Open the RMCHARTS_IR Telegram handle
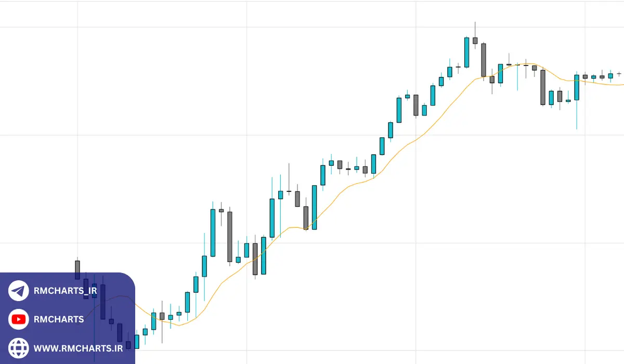 65,291
